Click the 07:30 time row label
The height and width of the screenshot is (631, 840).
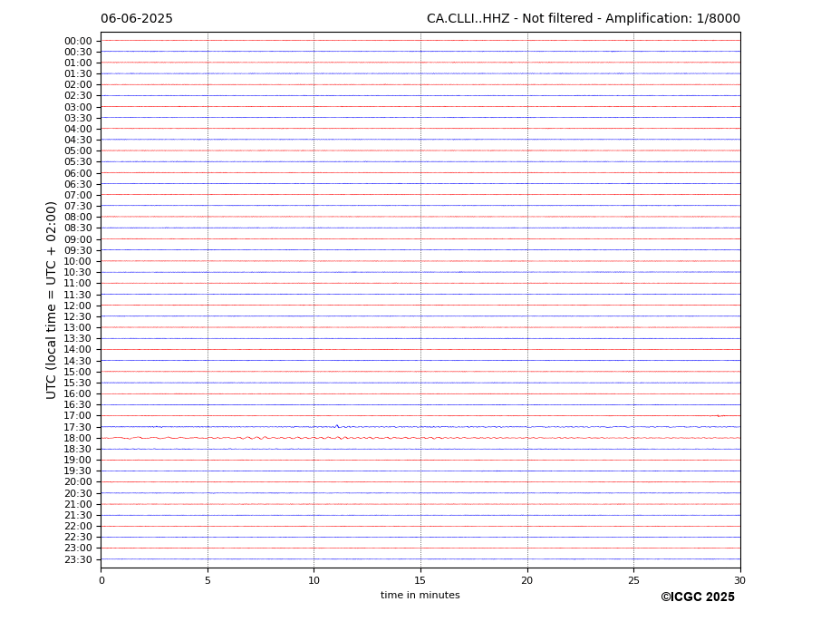[78, 207]
